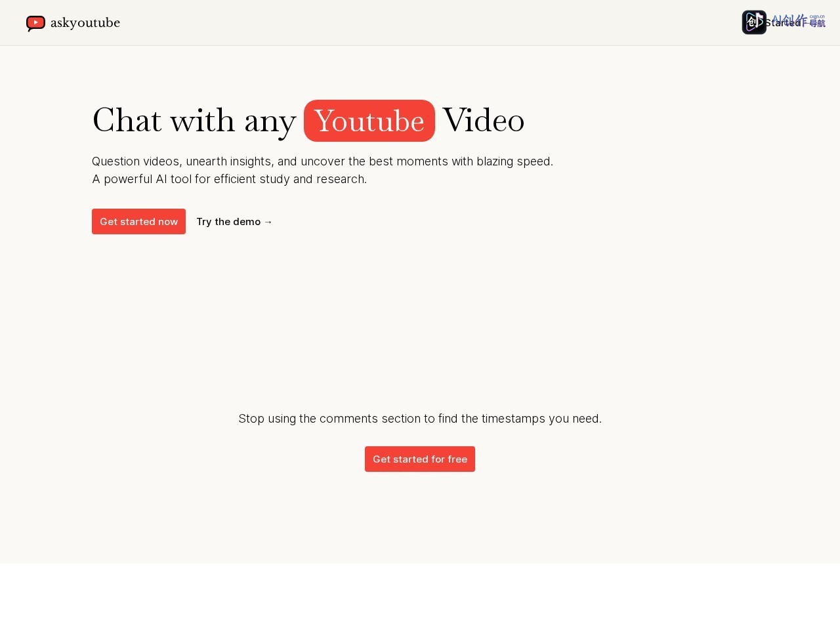Click the 'Chat with any' headline text
840x630 pixels.
194,121
